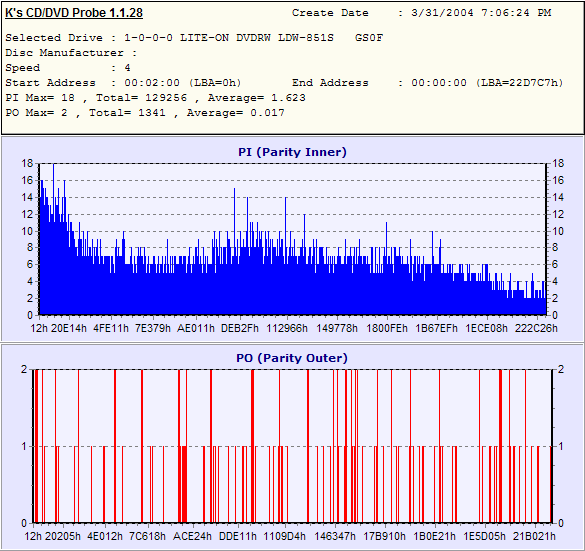585x551 pixels.
Task: Click the ACE24h label on PO axis
Action: 192,536
